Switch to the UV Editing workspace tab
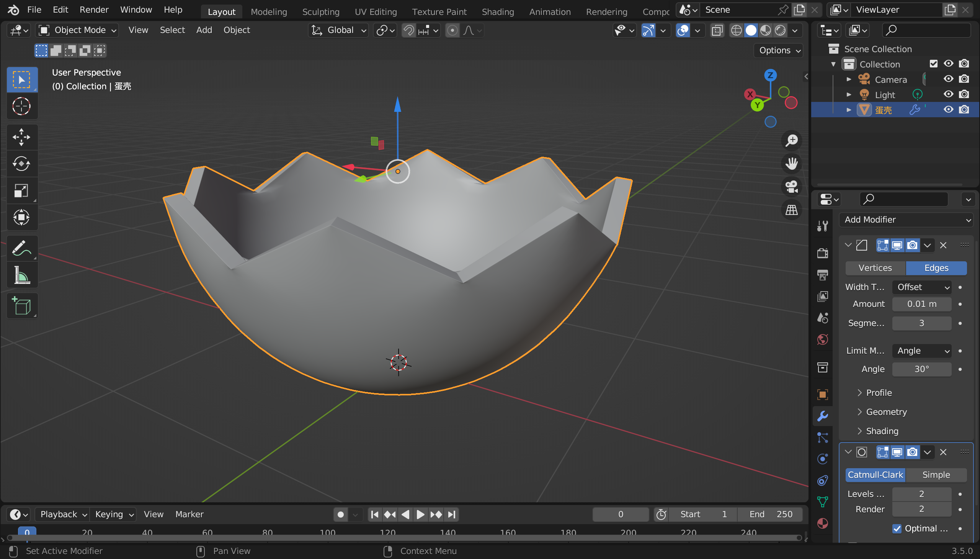Screen dimensions: 980x559 pos(376,12)
